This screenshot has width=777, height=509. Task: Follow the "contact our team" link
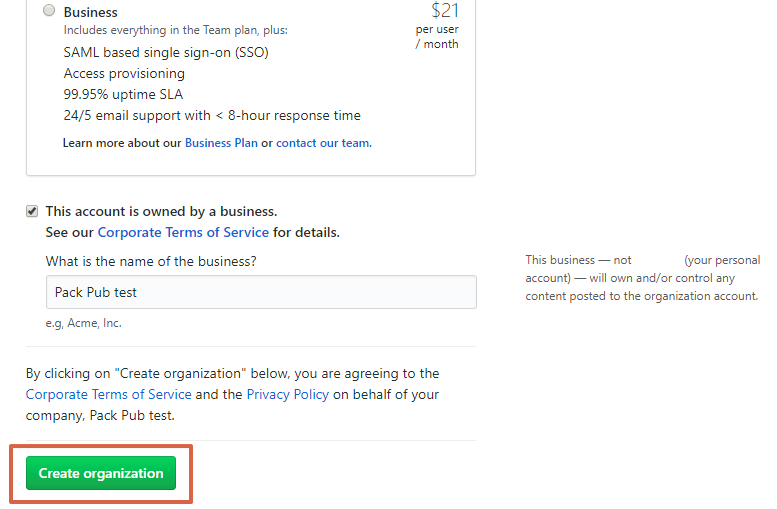[324, 143]
